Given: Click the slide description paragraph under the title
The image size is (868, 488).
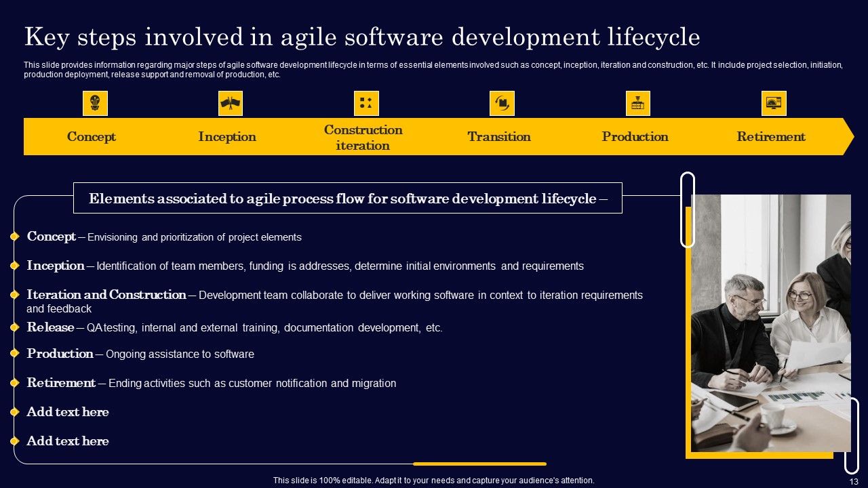Looking at the screenshot, I should (x=433, y=70).
